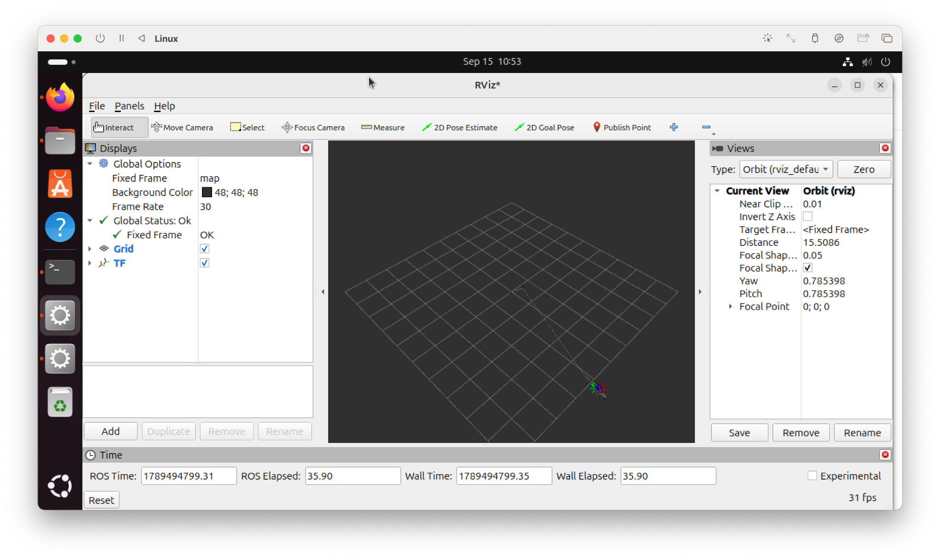940x560 pixels.
Task: Expand the Grid display properties
Action: point(90,248)
